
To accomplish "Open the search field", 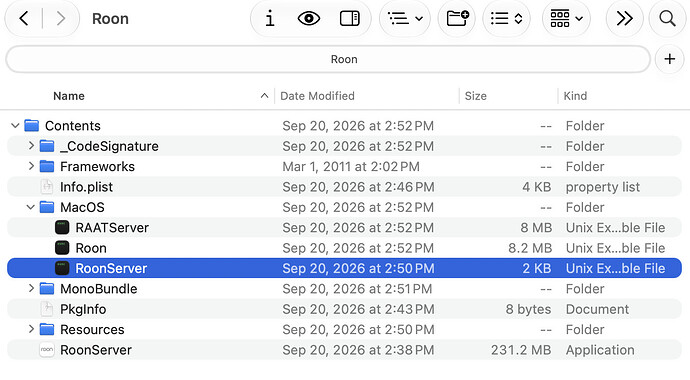I will click(668, 18).
